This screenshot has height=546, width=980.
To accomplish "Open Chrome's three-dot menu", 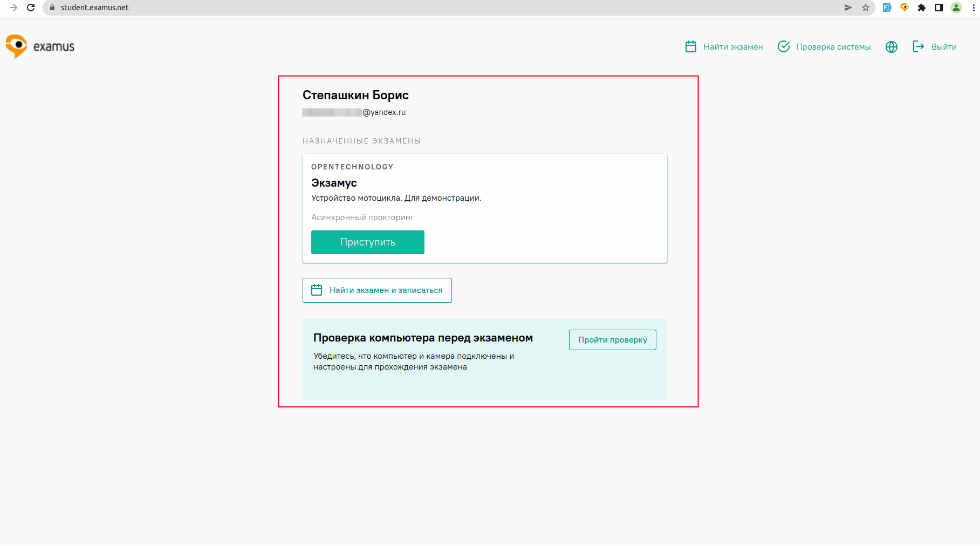I will (x=974, y=8).
